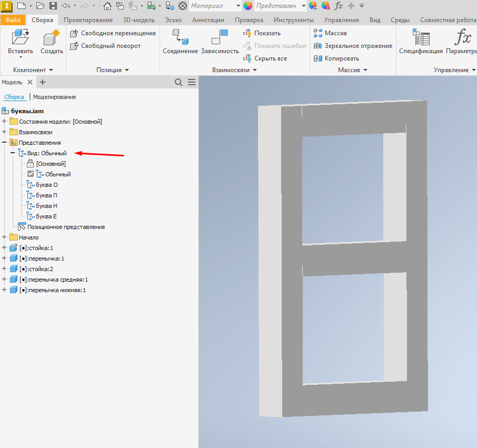The height and width of the screenshot is (448, 477).
Task: Open model browser hamburger menu
Action: point(192,82)
